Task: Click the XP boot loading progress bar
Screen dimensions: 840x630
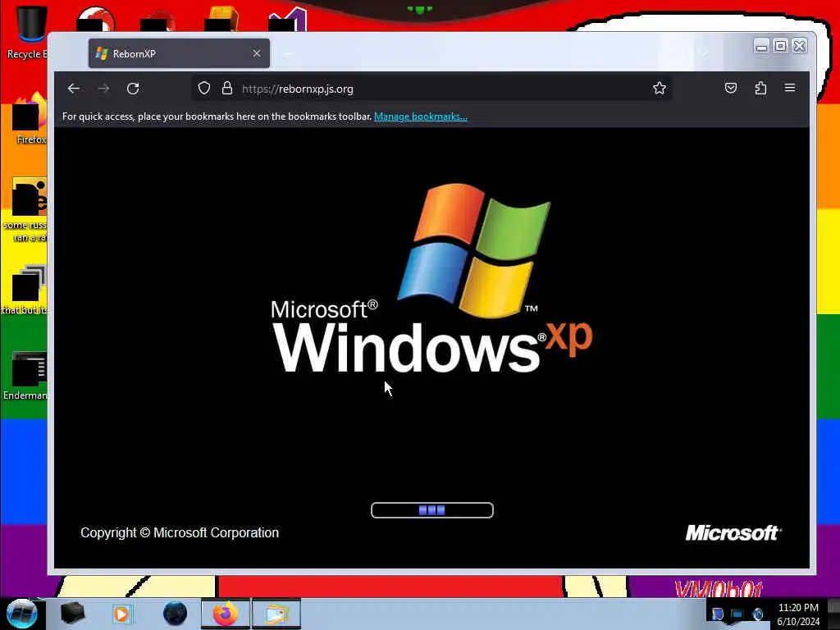Action: (431, 510)
